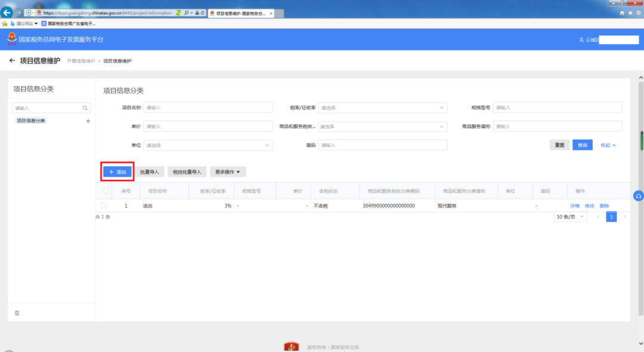Image resolution: width=644 pixels, height=352 pixels.
Task: Open the browser favorites star icon
Action: point(630,13)
